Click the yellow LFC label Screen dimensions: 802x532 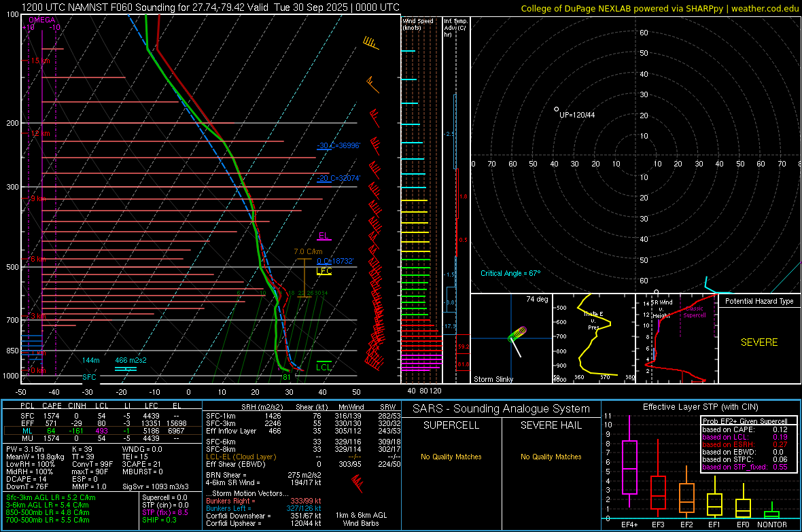324,271
